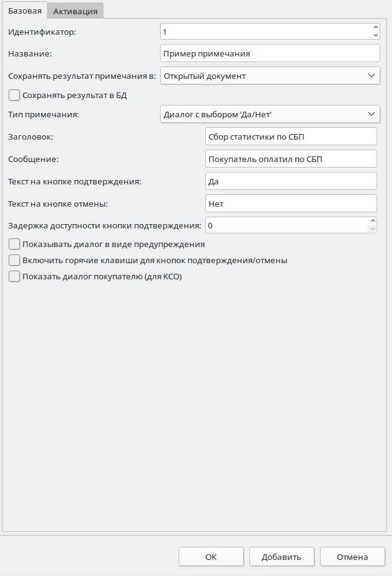
Task: Increase the Идентификатор value with up arrow
Action: click(376, 27)
